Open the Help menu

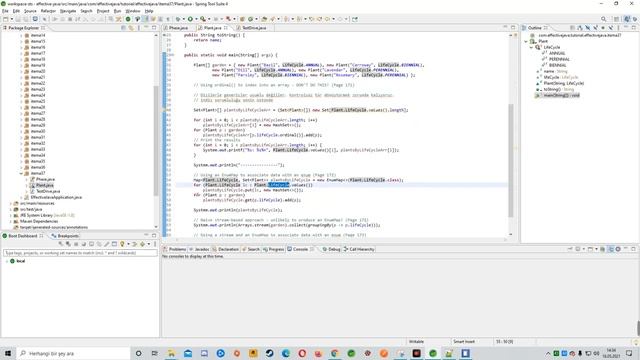149,11
